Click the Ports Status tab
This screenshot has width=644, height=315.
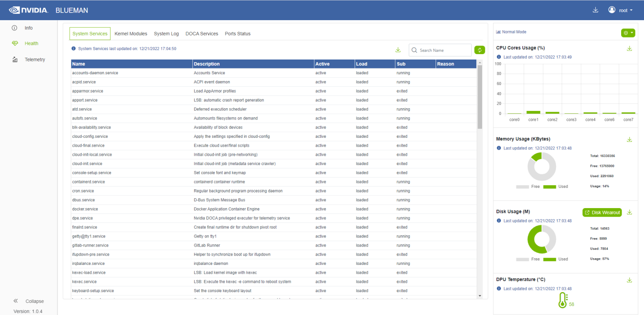point(238,33)
